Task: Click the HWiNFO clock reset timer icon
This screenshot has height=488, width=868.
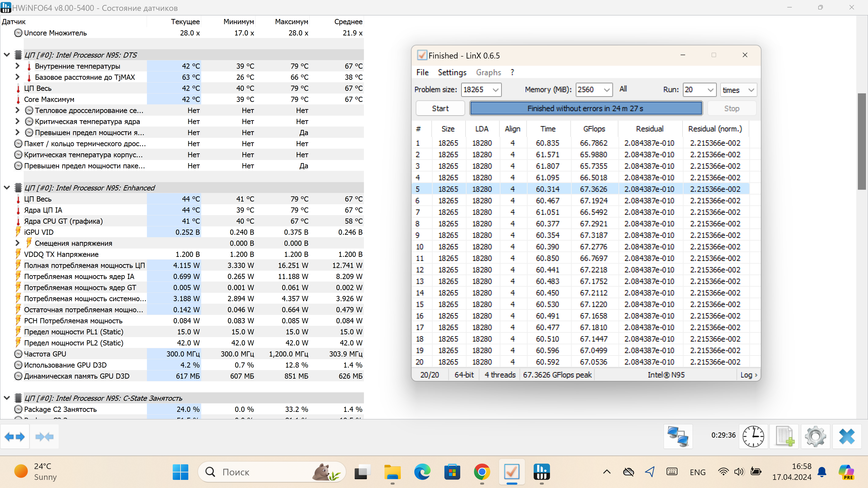Action: 753,436
